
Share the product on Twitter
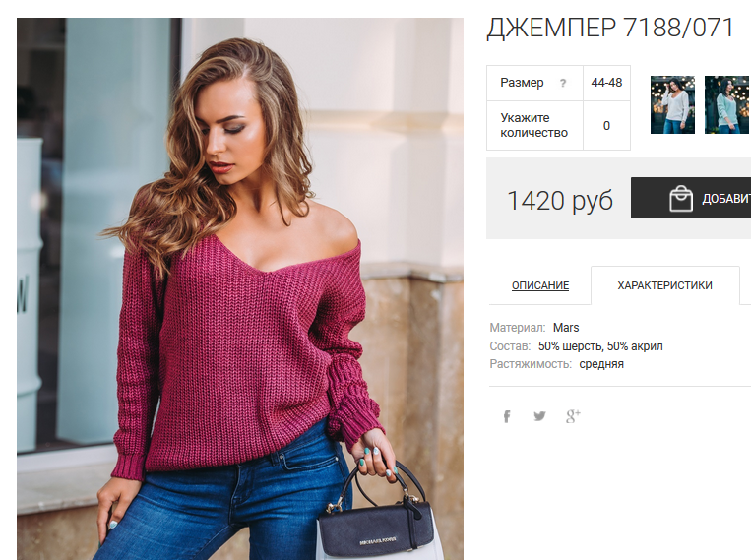[x=539, y=415]
